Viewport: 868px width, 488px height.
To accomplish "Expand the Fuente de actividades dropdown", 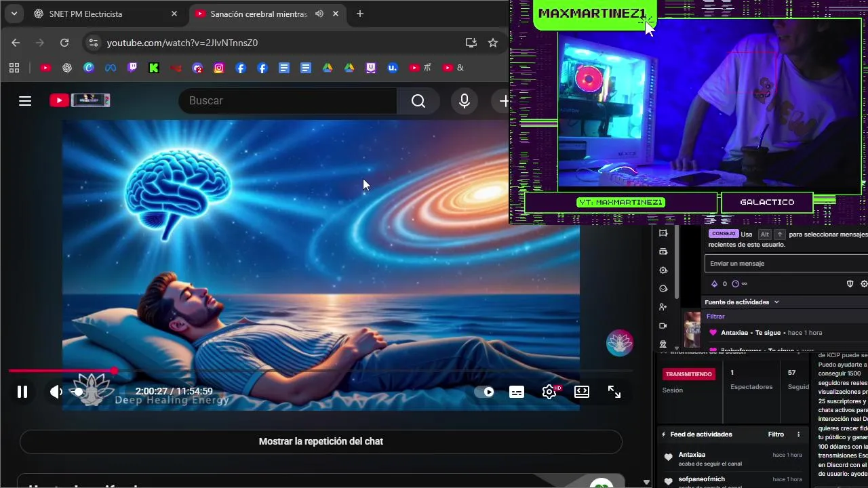I will (x=742, y=302).
